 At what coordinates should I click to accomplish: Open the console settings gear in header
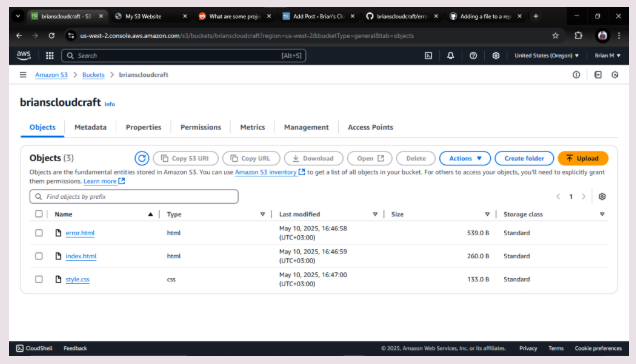click(496, 56)
